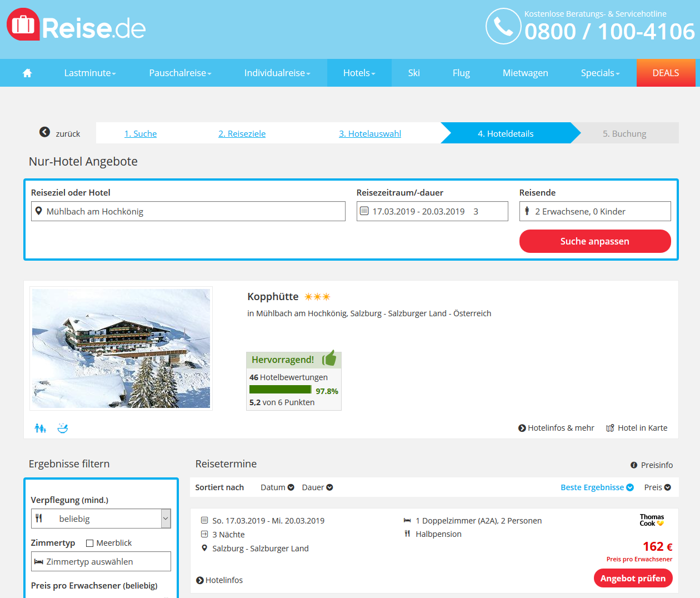
Task: Click the bed icon beside Doppelzimmer offer
Action: [407, 520]
